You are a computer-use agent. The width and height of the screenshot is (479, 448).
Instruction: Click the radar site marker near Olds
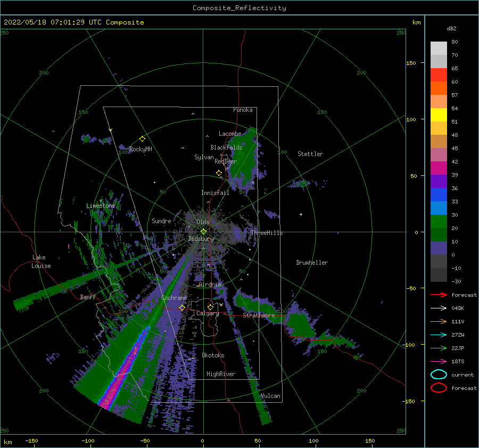tap(203, 232)
